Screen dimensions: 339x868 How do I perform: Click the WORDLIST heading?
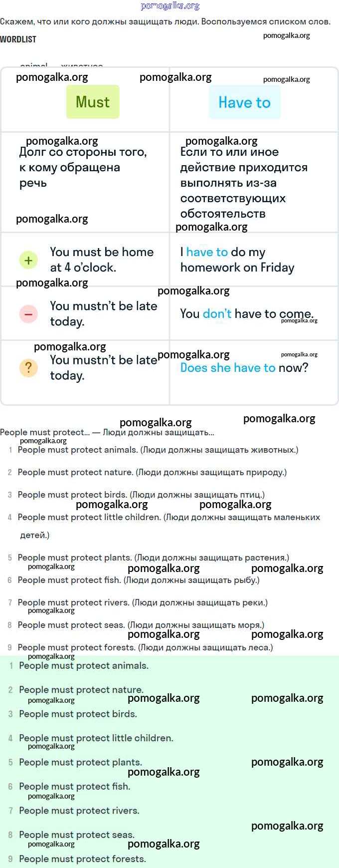[x=18, y=39]
